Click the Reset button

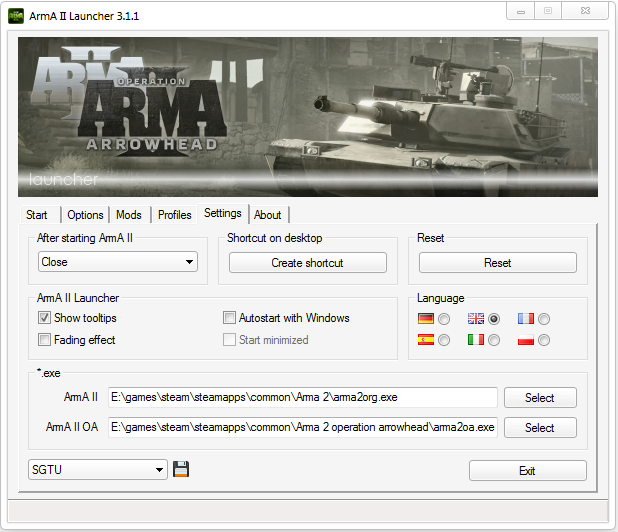coord(498,263)
